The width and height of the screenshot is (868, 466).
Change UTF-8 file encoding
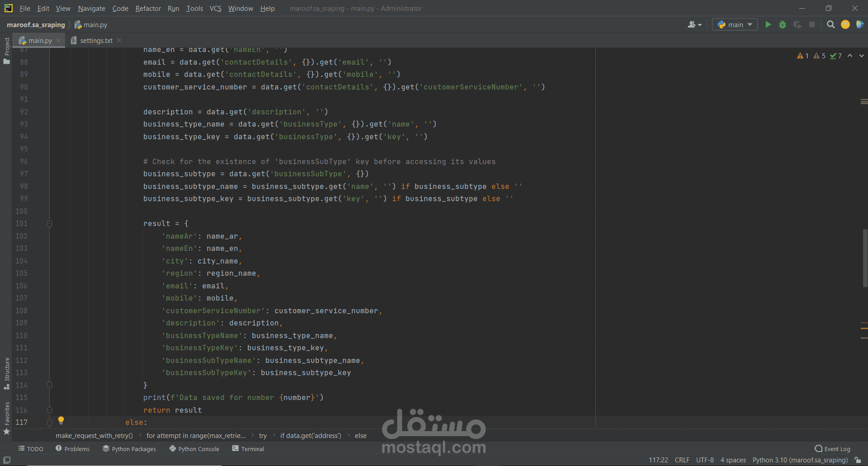[705, 460]
